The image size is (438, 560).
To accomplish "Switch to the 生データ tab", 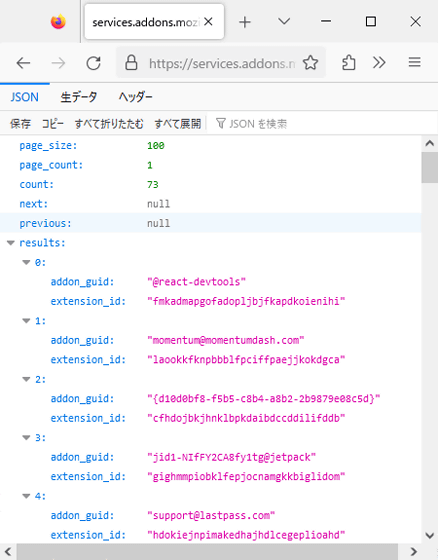I will (x=79, y=97).
